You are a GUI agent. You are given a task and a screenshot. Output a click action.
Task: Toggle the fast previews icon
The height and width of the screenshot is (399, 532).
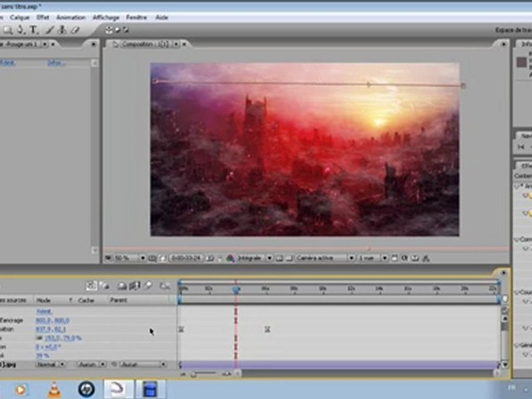pyautogui.click(x=405, y=258)
